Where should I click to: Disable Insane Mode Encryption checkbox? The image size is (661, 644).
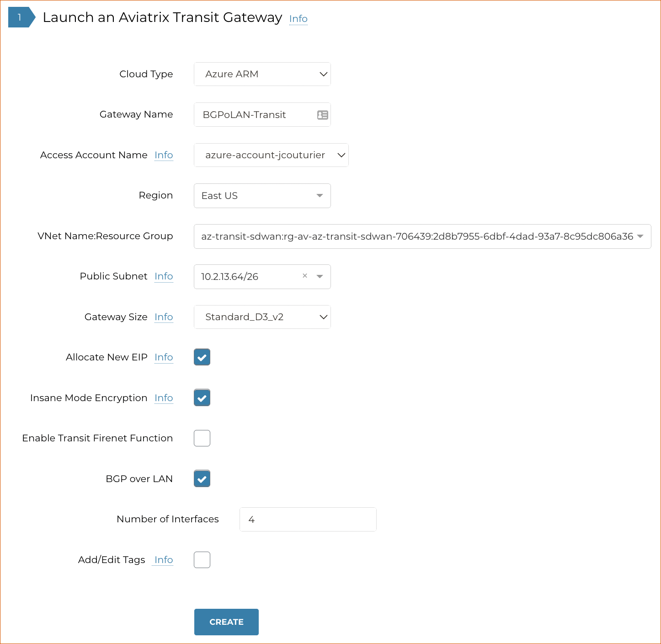click(x=202, y=398)
